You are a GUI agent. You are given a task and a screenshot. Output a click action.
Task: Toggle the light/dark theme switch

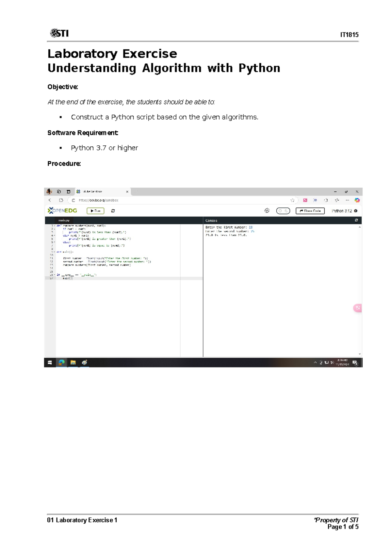[x=283, y=211]
